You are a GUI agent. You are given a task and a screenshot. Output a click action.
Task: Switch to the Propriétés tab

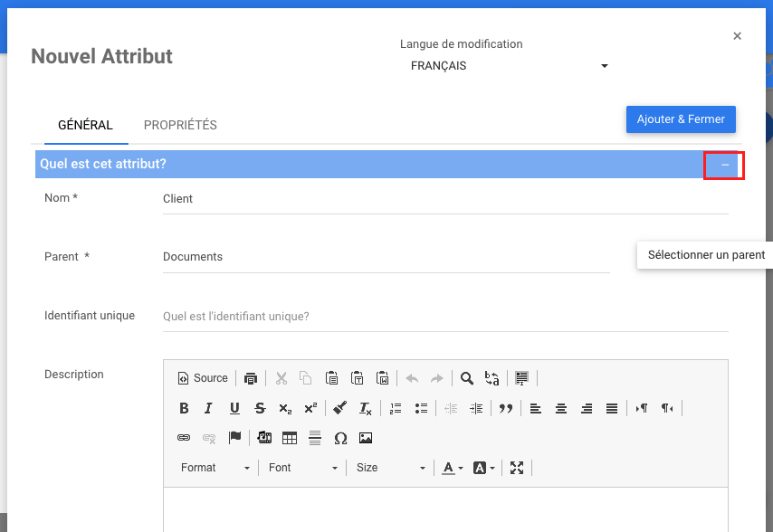pyautogui.click(x=180, y=125)
